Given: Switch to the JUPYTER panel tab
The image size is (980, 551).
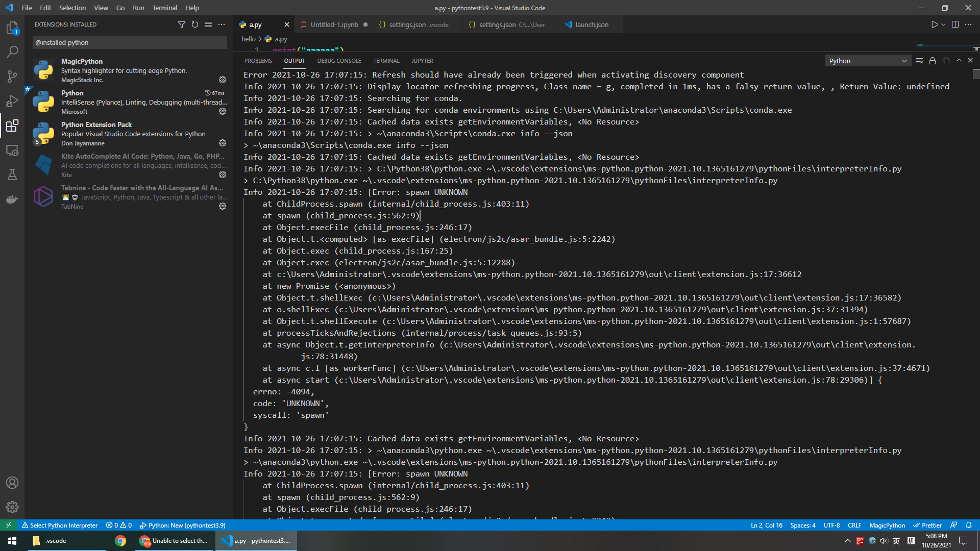Looking at the screenshot, I should pyautogui.click(x=422, y=61).
